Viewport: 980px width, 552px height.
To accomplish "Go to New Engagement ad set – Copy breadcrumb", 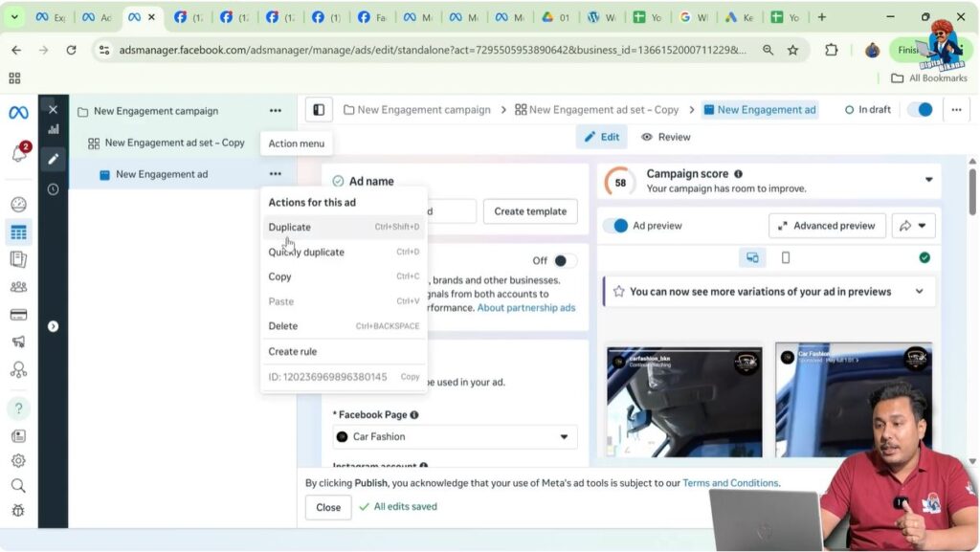I will 596,110.
